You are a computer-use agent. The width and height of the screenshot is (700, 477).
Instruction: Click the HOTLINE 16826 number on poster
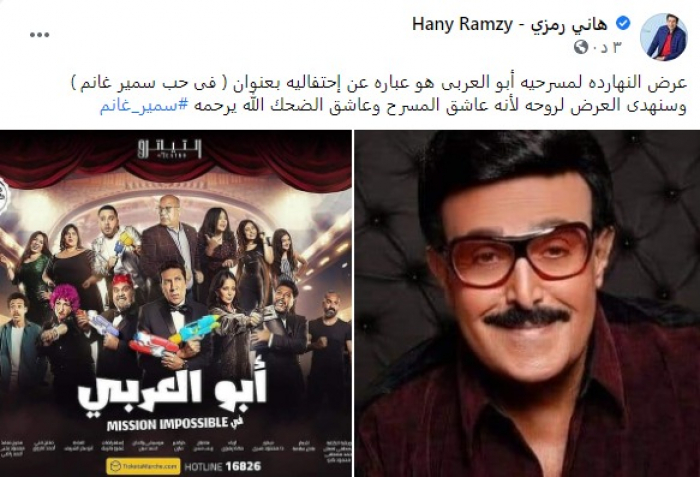223,467
